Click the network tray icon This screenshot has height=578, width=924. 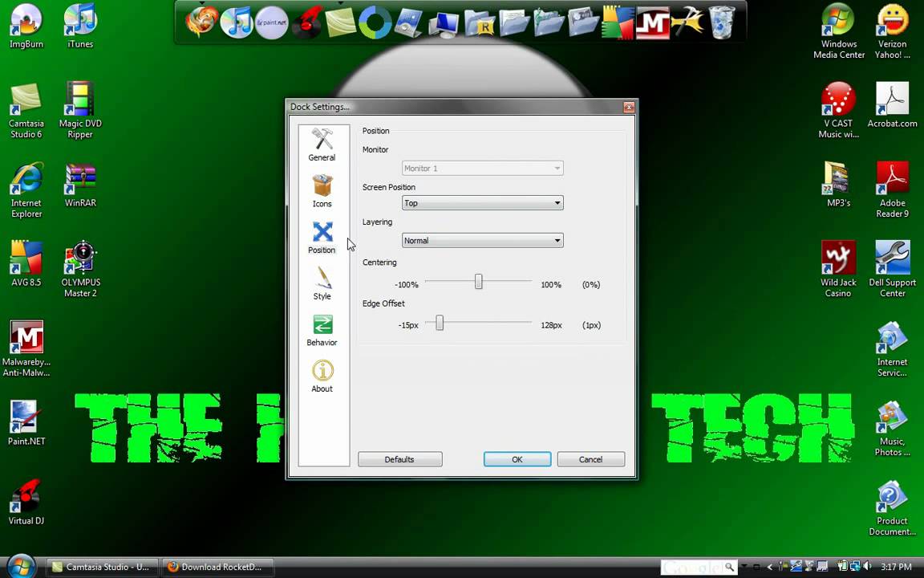[855, 567]
